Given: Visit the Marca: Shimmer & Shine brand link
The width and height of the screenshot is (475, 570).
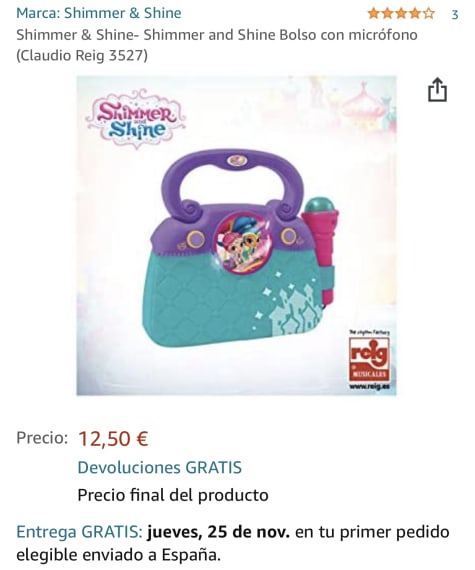Looking at the screenshot, I should click(99, 13).
